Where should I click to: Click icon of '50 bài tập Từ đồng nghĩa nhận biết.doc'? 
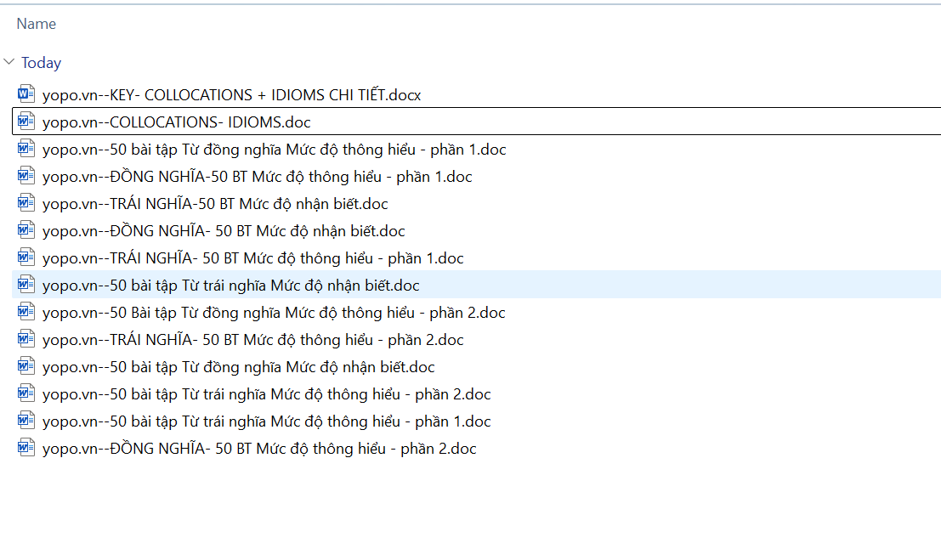pyautogui.click(x=26, y=366)
